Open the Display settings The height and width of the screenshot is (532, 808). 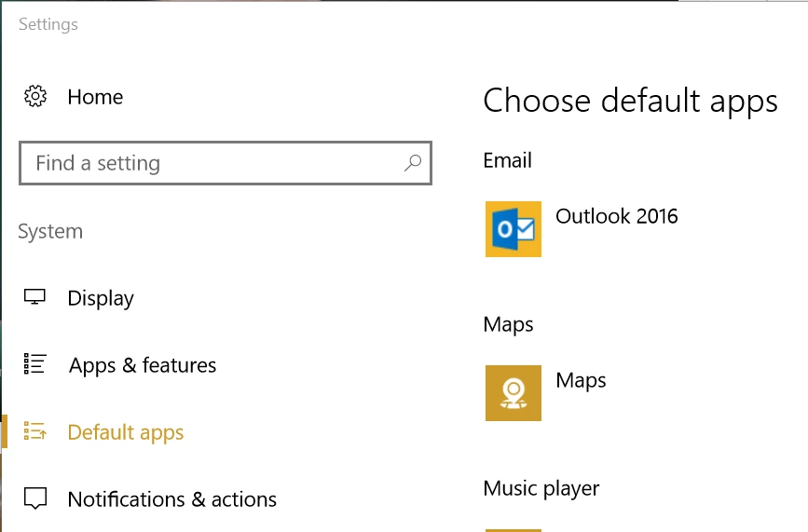101,298
